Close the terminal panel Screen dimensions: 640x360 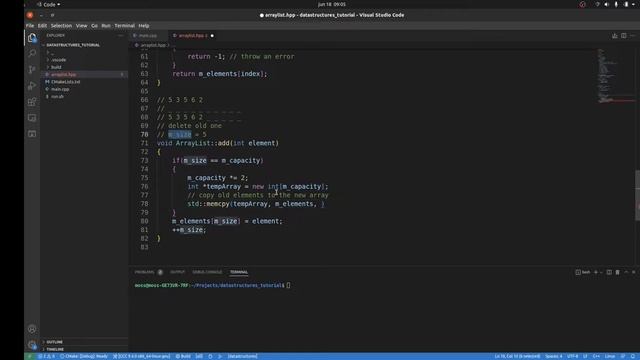[634, 272]
